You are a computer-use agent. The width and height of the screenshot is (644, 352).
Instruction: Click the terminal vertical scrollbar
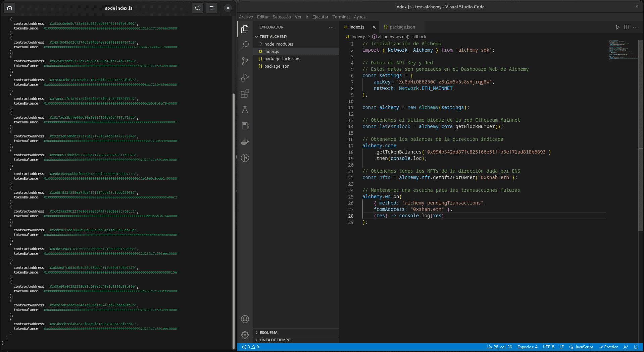pyautogui.click(x=234, y=221)
